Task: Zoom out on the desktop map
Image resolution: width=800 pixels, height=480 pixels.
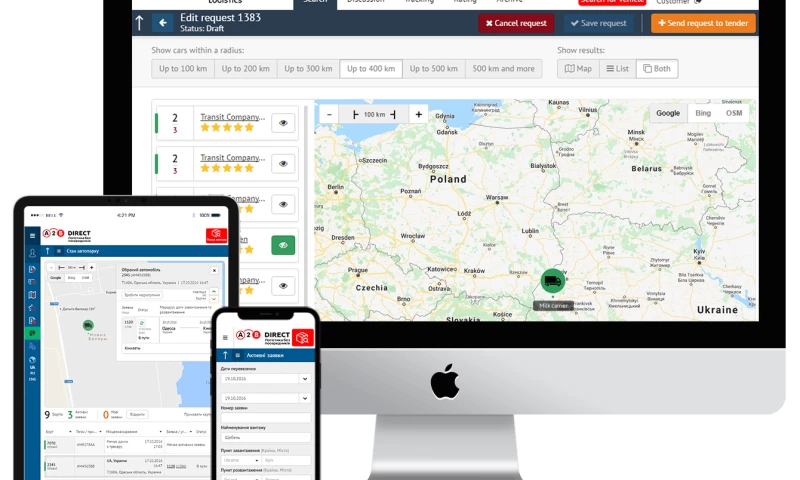Action: (329, 115)
